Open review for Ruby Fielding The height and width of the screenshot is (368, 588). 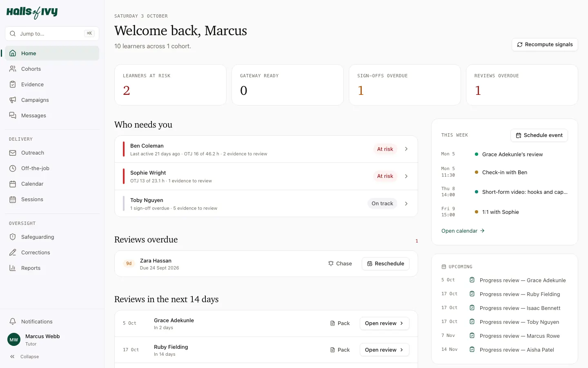pyautogui.click(x=384, y=350)
